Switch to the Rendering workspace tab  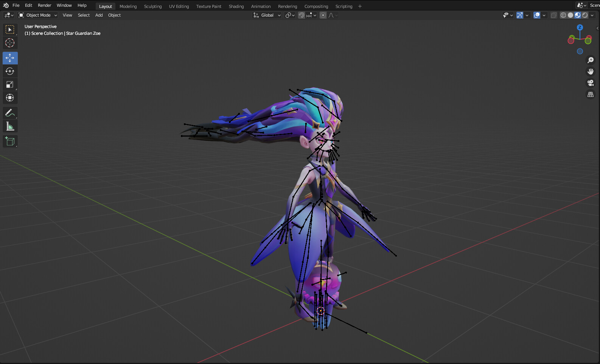[288, 6]
